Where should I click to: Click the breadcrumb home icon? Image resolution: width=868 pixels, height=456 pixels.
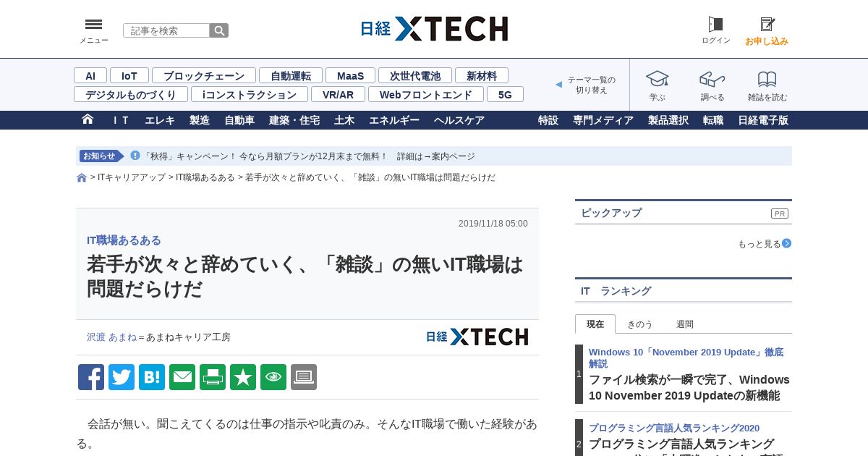tap(82, 178)
